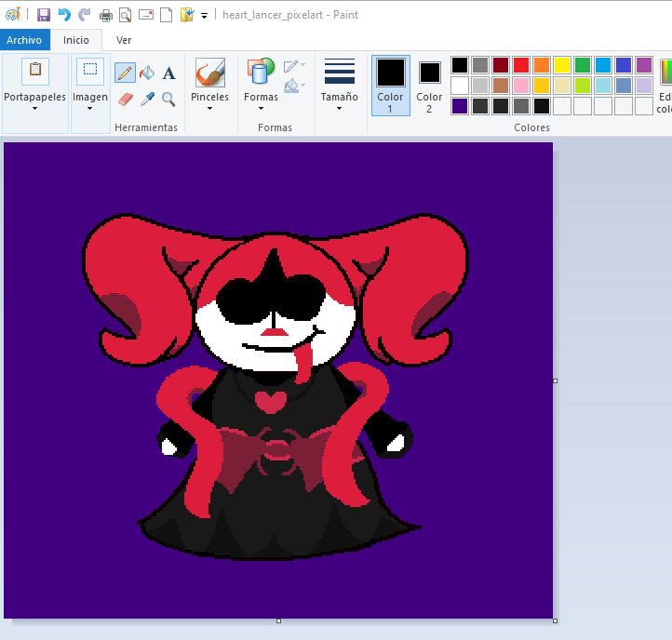Image resolution: width=672 pixels, height=640 pixels.
Task: Expand Customize Quick Access Toolbar arrow
Action: 205,16
